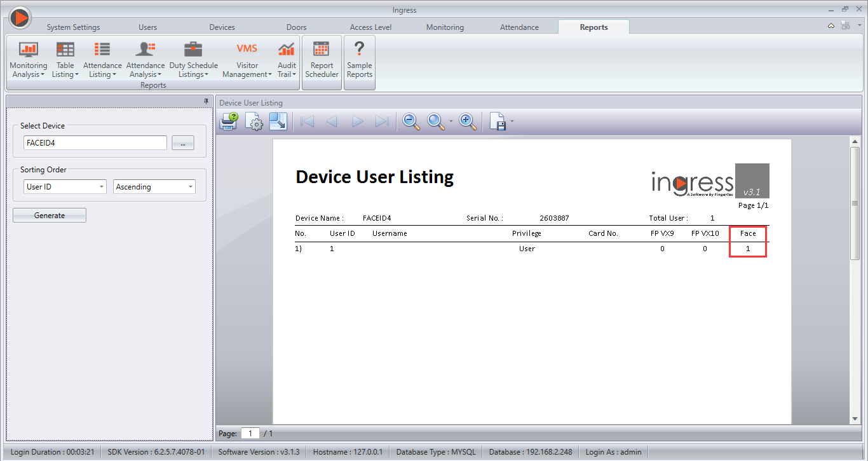
Task: Open the Attendance tab
Action: 519,27
